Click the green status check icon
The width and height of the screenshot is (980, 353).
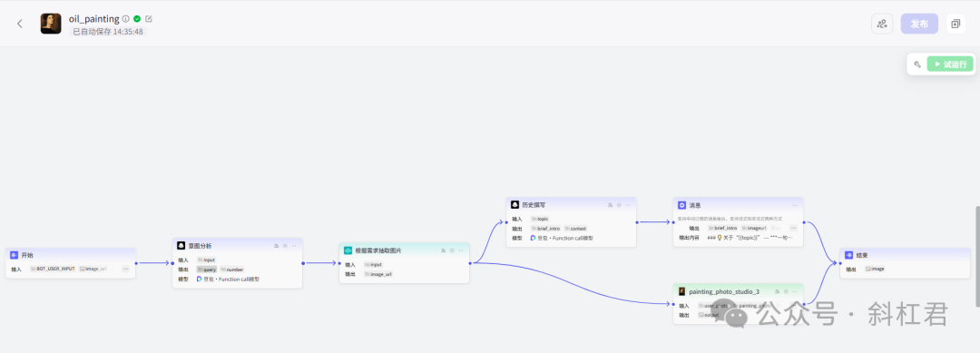[x=137, y=19]
